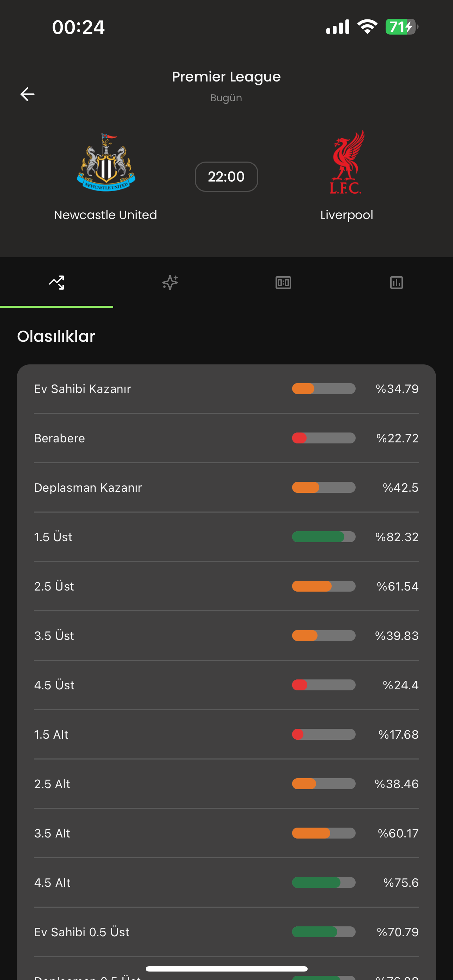Tap the 22:00 kickoff time button
Screen dimensions: 453x980
tap(226, 176)
